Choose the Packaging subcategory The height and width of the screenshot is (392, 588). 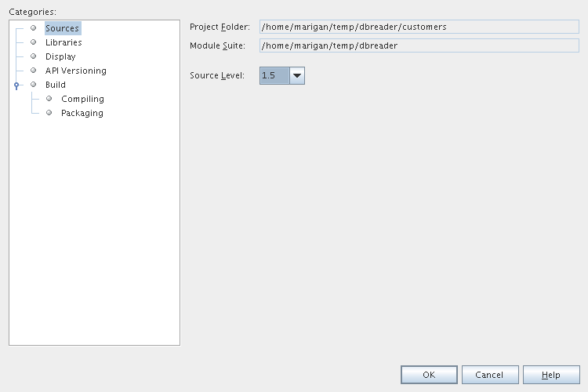click(x=82, y=113)
